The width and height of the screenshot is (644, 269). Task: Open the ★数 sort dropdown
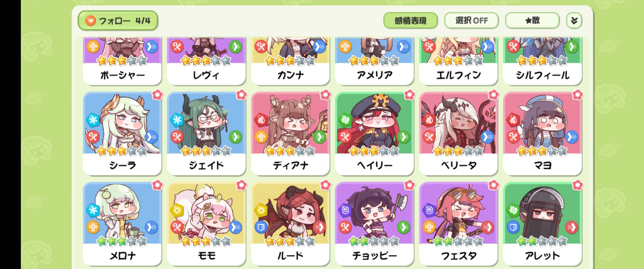532,21
